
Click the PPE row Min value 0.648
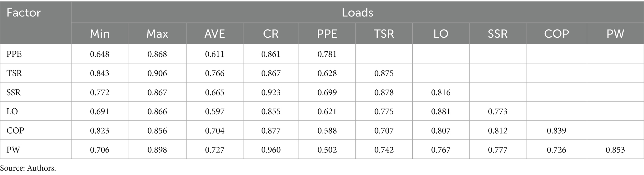[x=100, y=54]
